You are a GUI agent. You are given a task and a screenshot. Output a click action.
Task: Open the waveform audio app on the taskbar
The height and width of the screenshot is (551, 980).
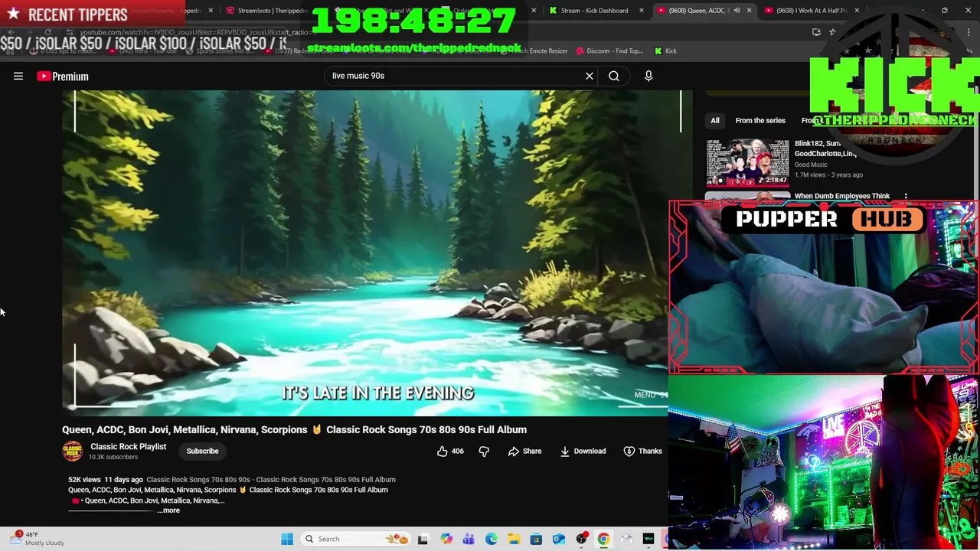[x=648, y=539]
